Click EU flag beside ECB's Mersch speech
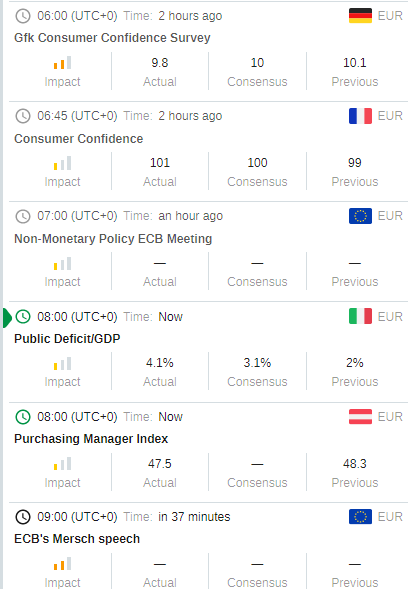The height and width of the screenshot is (589, 410). click(x=360, y=516)
